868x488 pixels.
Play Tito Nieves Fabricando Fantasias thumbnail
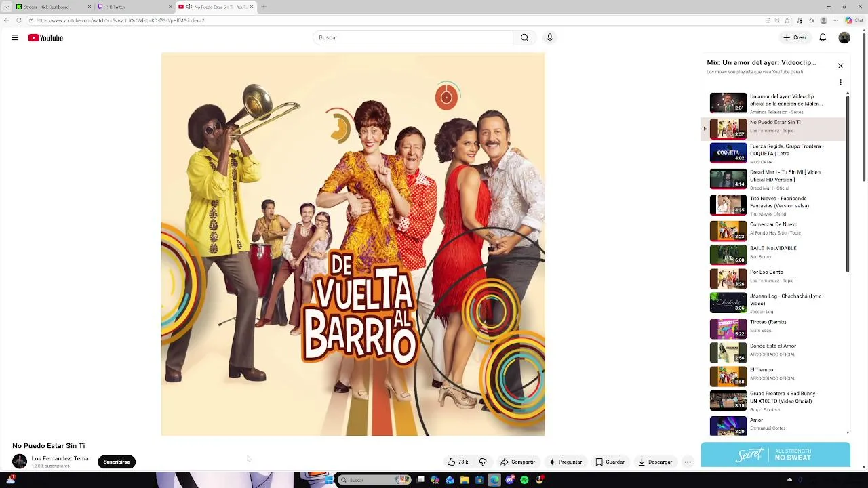tap(728, 205)
